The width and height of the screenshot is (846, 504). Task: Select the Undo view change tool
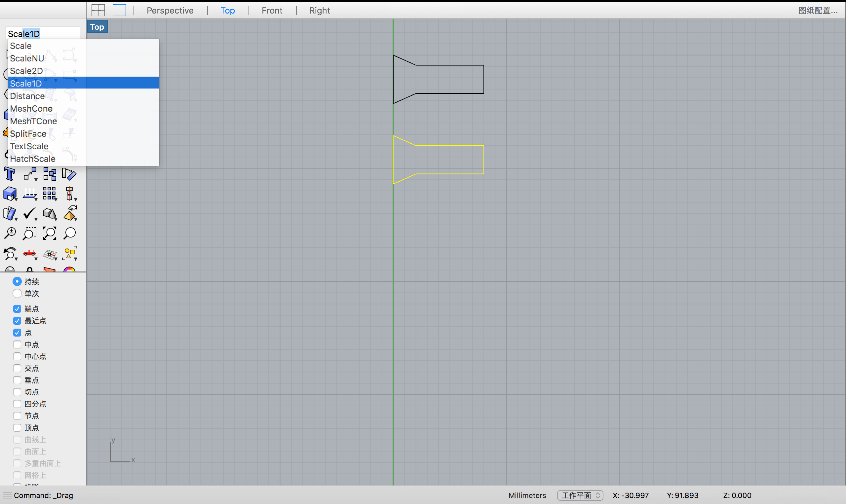[x=10, y=254]
